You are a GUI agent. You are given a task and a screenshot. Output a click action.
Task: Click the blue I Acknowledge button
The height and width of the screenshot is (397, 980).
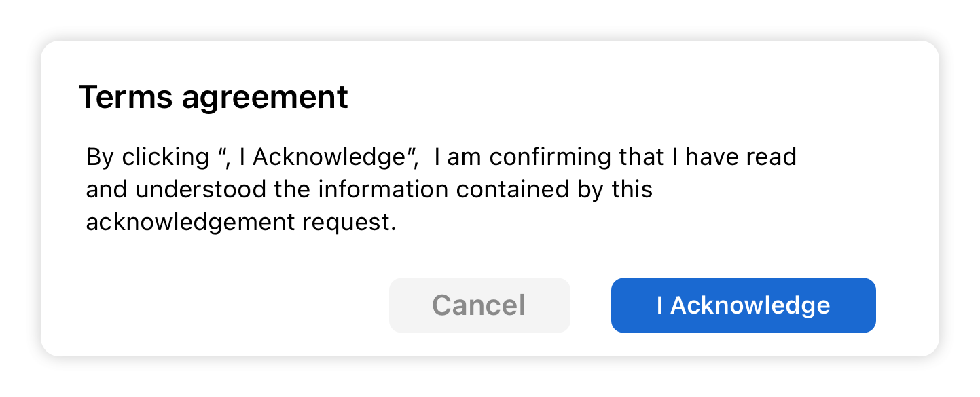pos(743,305)
